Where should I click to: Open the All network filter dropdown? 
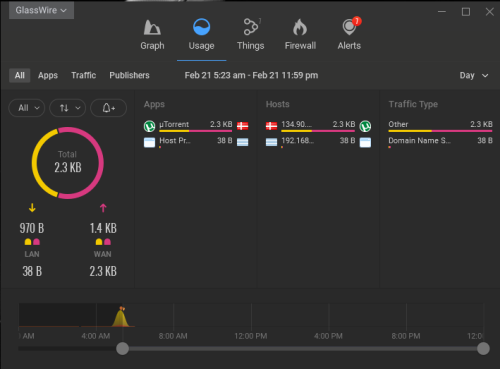pos(27,108)
